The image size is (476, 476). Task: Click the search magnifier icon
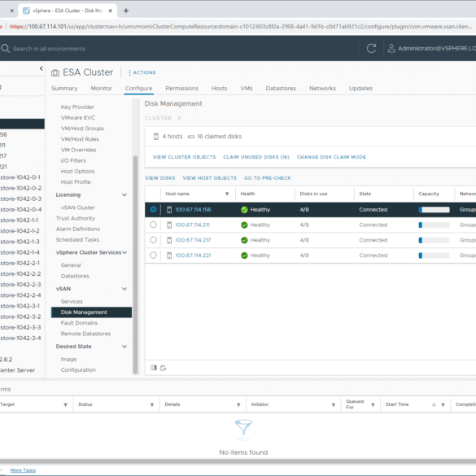point(5,49)
